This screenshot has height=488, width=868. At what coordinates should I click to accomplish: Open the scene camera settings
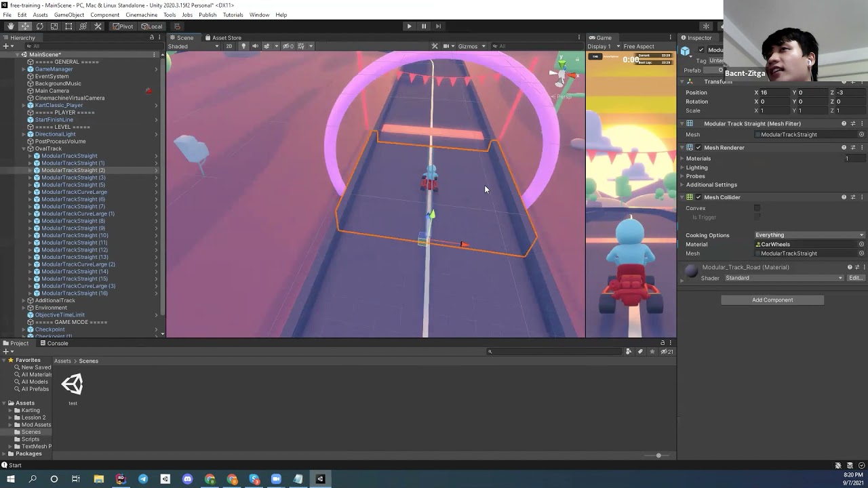[450, 46]
